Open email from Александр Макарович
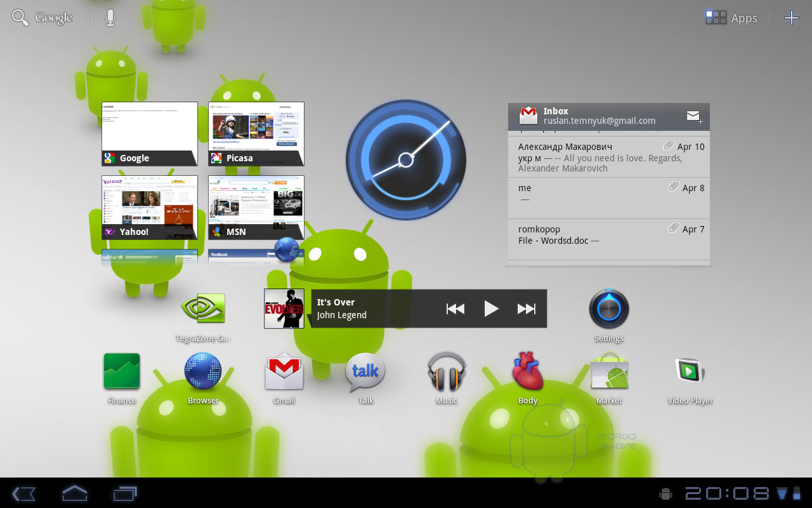 coord(609,157)
